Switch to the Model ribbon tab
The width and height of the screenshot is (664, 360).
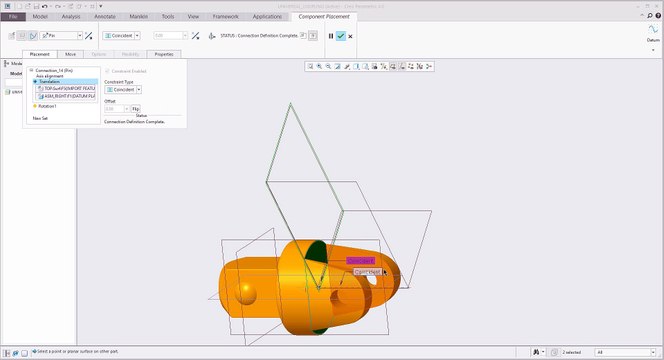pyautogui.click(x=40, y=17)
